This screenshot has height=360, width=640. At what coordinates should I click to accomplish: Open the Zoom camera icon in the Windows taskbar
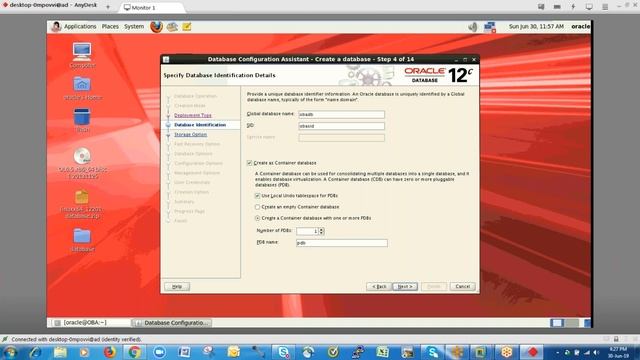(159, 352)
